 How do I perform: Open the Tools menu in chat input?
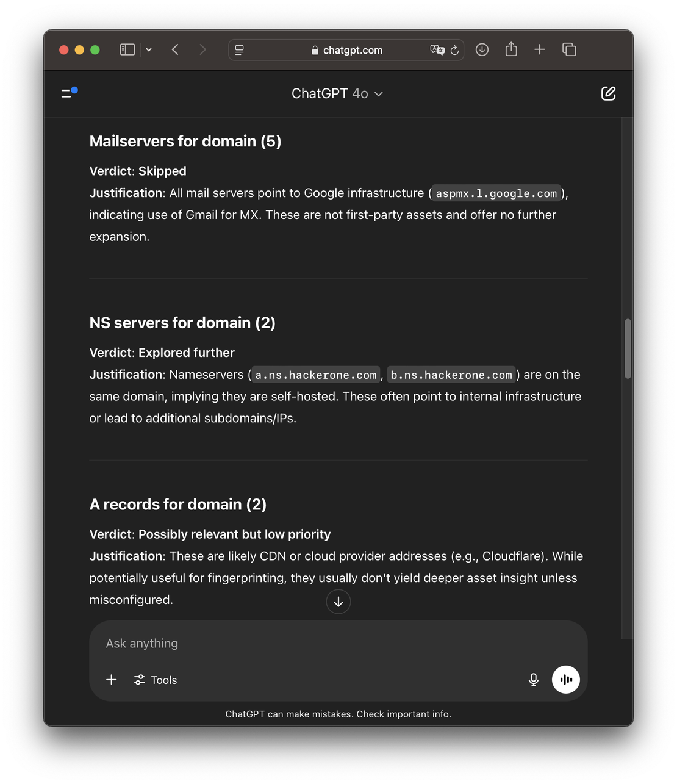155,679
